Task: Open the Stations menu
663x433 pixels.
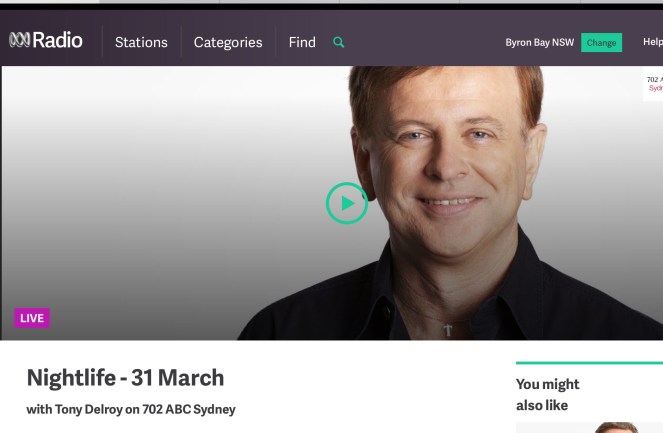Action: tap(141, 42)
